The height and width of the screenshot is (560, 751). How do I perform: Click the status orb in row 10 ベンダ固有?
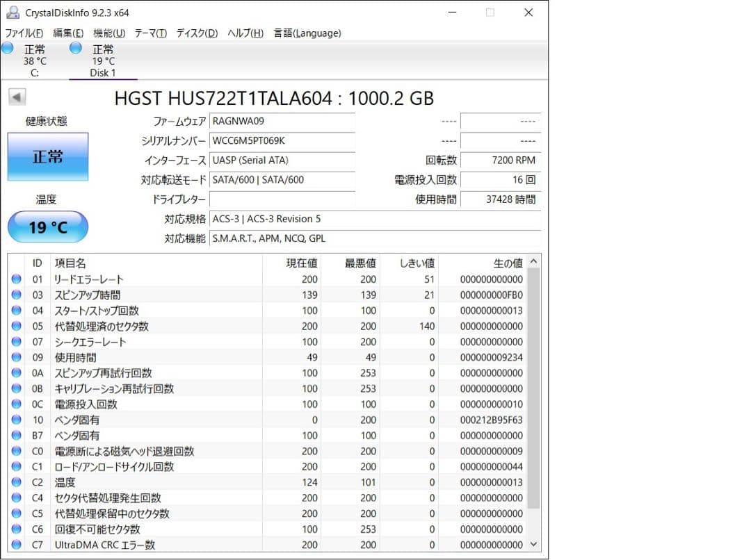point(16,419)
